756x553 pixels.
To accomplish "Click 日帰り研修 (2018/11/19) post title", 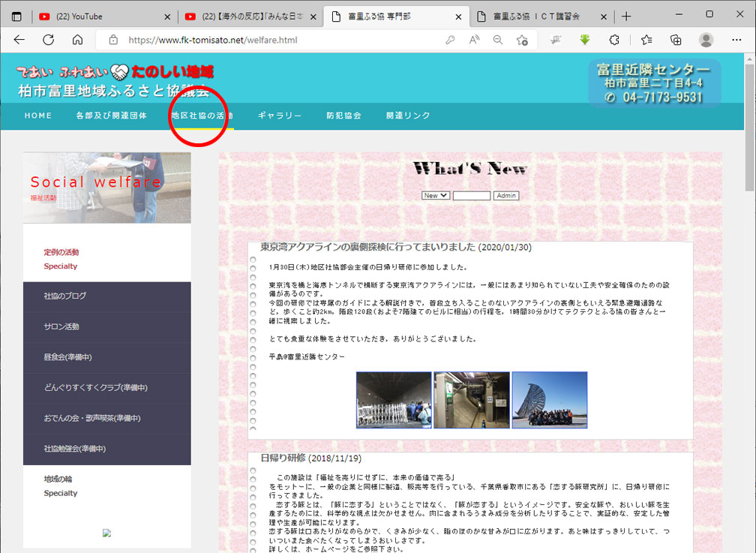I will (311, 458).
